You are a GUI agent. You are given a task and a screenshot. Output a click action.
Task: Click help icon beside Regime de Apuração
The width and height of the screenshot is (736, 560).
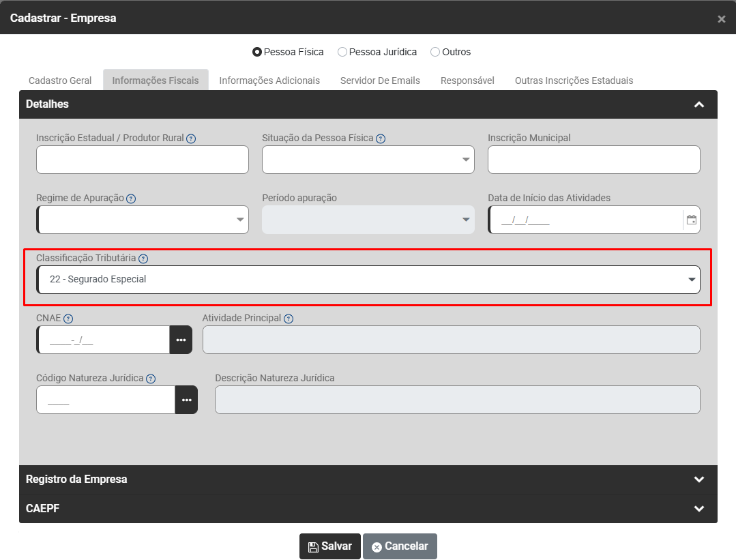(x=131, y=198)
